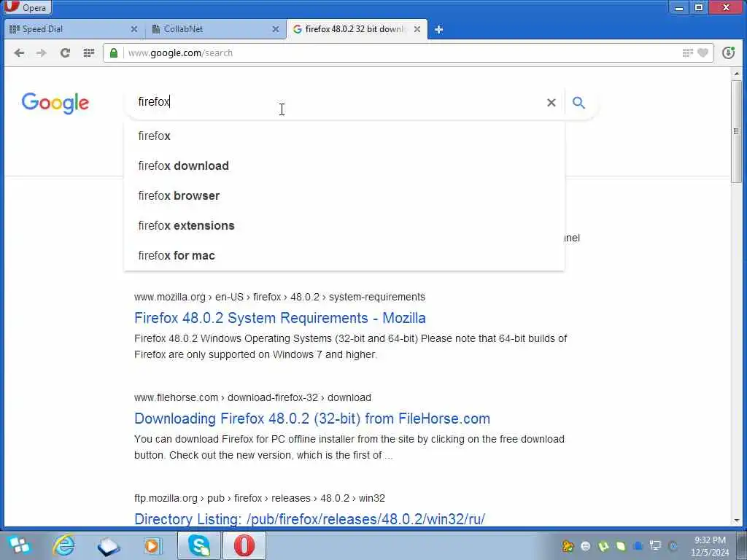Open the blue notebook taskbar app

click(x=109, y=545)
